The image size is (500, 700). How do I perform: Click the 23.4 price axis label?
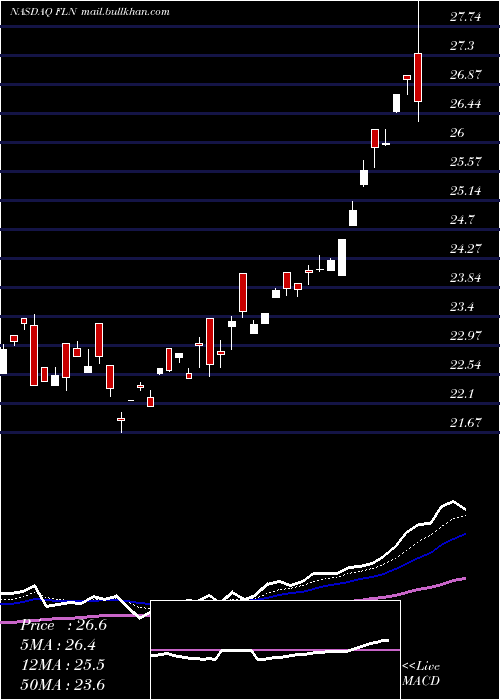pos(462,307)
